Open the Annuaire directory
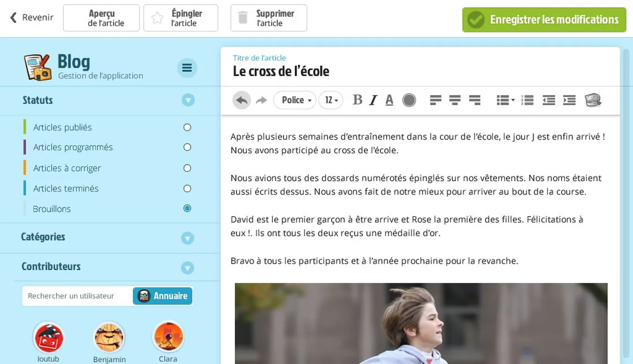This screenshot has width=633, height=364. click(x=162, y=296)
